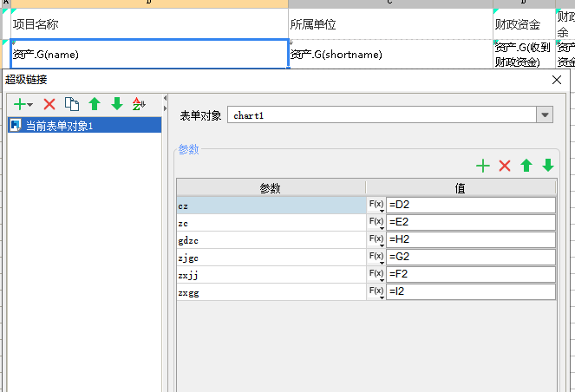Screen dimensions: 575x392
Task: Select spreadsheet cell 资产.G(name)
Action: tap(149, 55)
